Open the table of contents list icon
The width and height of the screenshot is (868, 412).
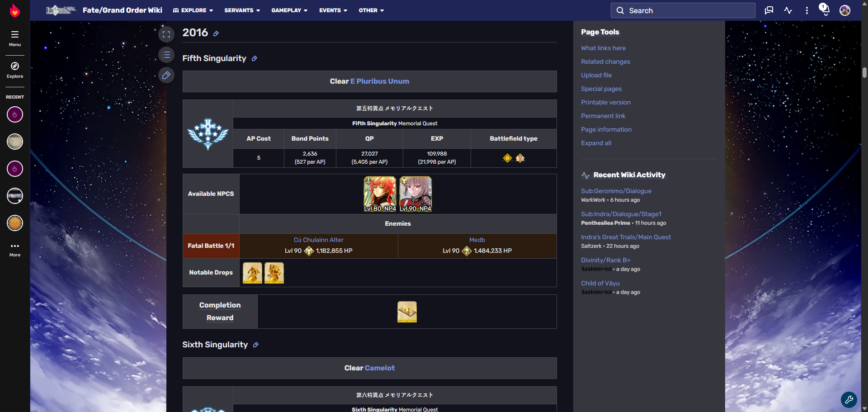[166, 55]
